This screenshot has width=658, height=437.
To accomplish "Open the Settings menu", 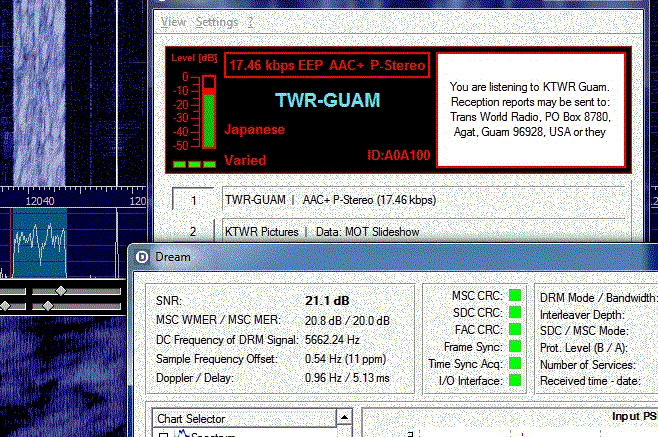I will click(217, 22).
